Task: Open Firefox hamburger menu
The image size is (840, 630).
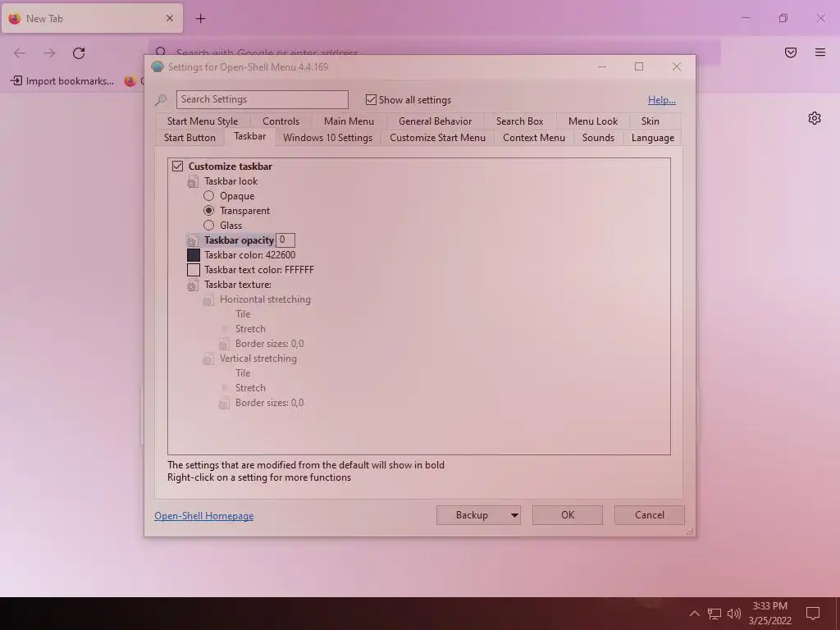Action: [x=820, y=52]
